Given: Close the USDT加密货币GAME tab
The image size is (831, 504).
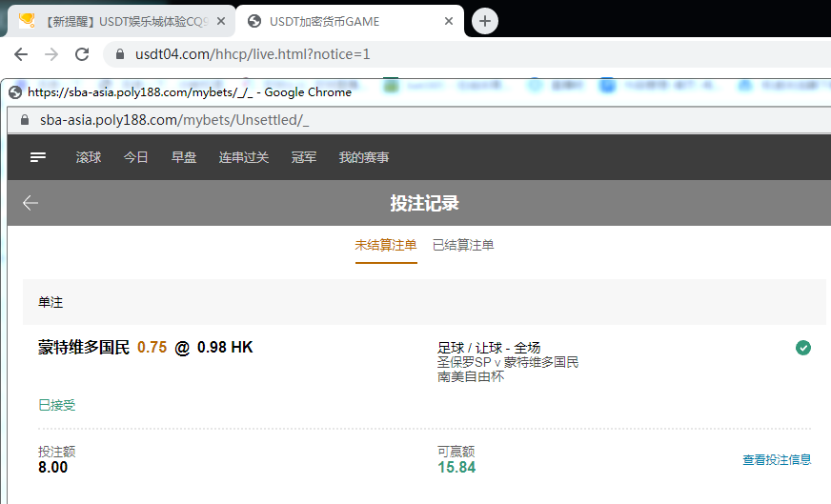Looking at the screenshot, I should [448, 21].
